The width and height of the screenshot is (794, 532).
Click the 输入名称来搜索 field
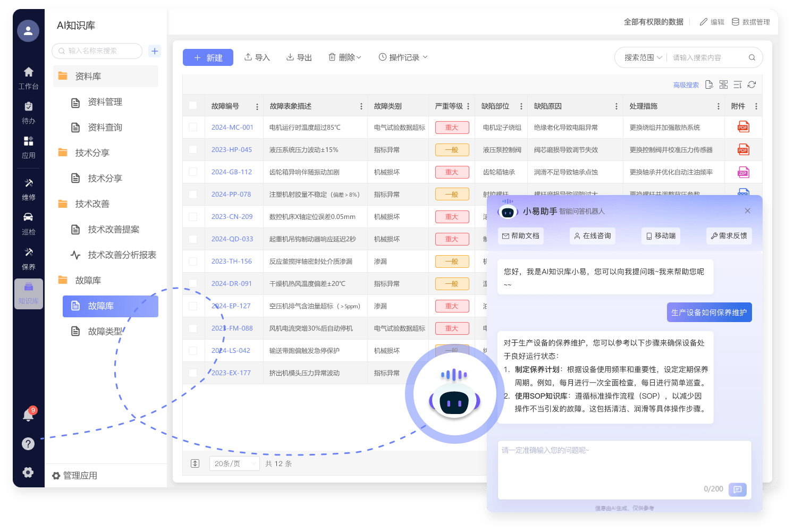97,51
